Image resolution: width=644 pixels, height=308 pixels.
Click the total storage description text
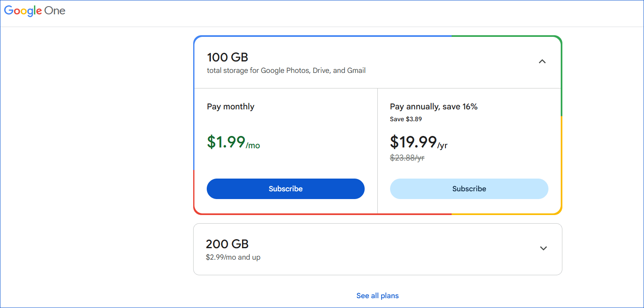pos(286,70)
